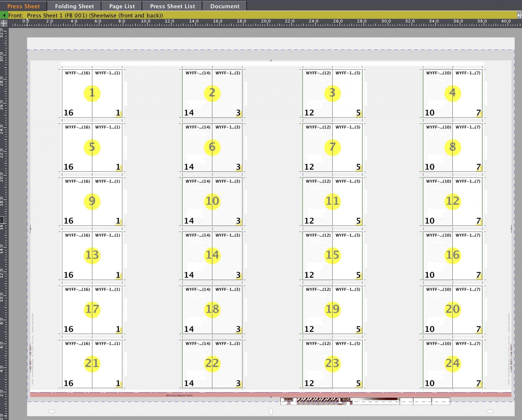The width and height of the screenshot is (522, 420).
Task: Open the Folding Sheet tab
Action: [74, 6]
